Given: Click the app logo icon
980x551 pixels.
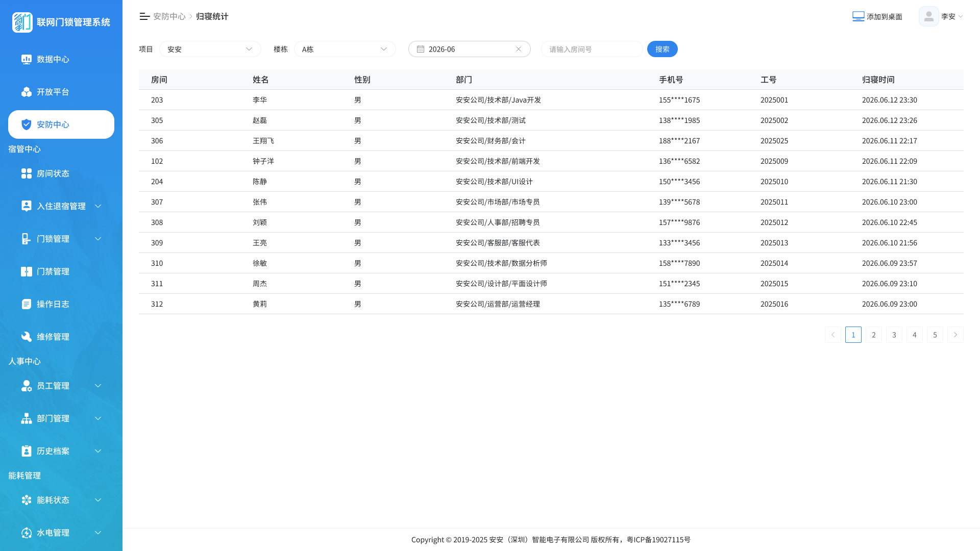Looking at the screenshot, I should [x=22, y=22].
